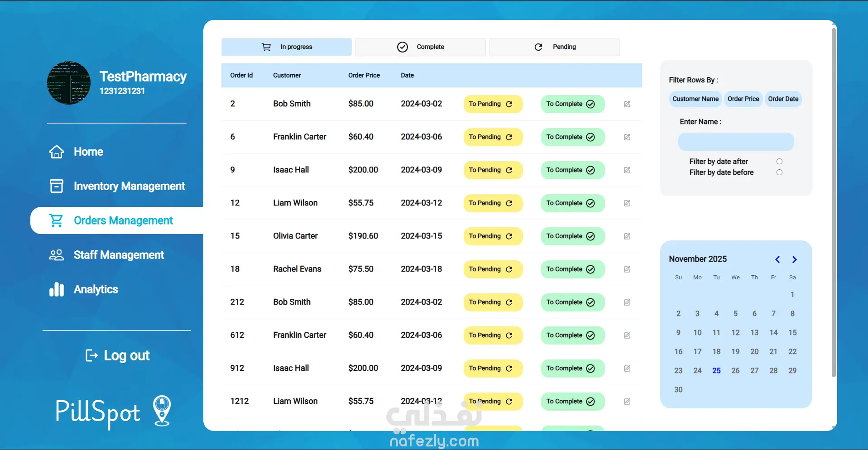Move order 18 to Pending
Screen dimensions: 868x450
[493, 269]
